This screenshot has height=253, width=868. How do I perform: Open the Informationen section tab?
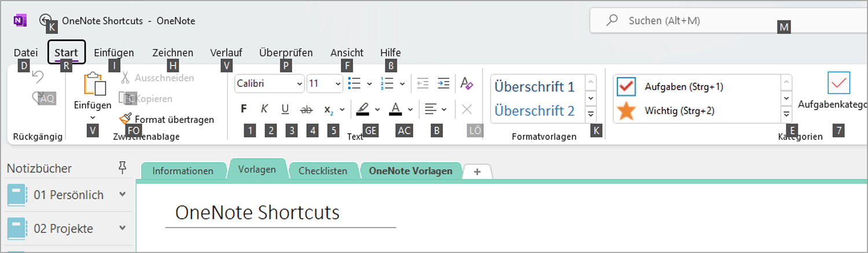(x=183, y=171)
